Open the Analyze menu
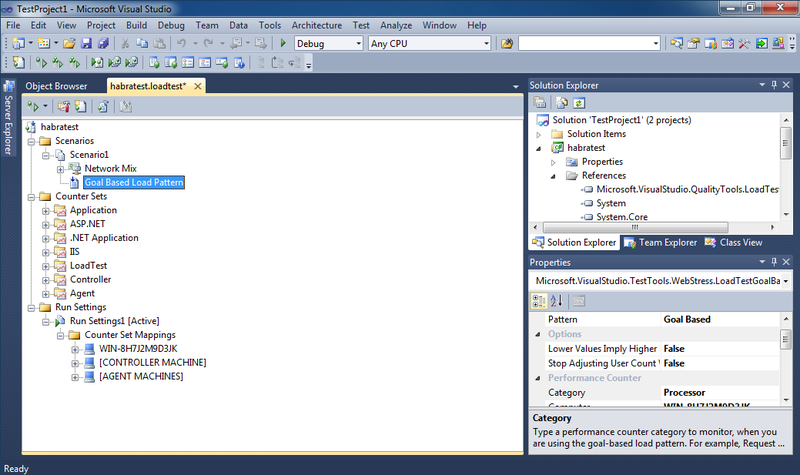 point(396,26)
